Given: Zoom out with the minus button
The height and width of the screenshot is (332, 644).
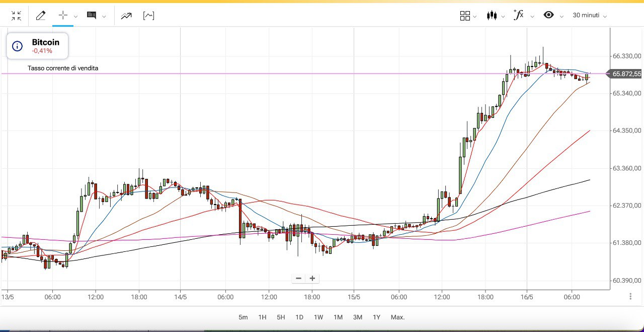Looking at the screenshot, I should 299,278.
